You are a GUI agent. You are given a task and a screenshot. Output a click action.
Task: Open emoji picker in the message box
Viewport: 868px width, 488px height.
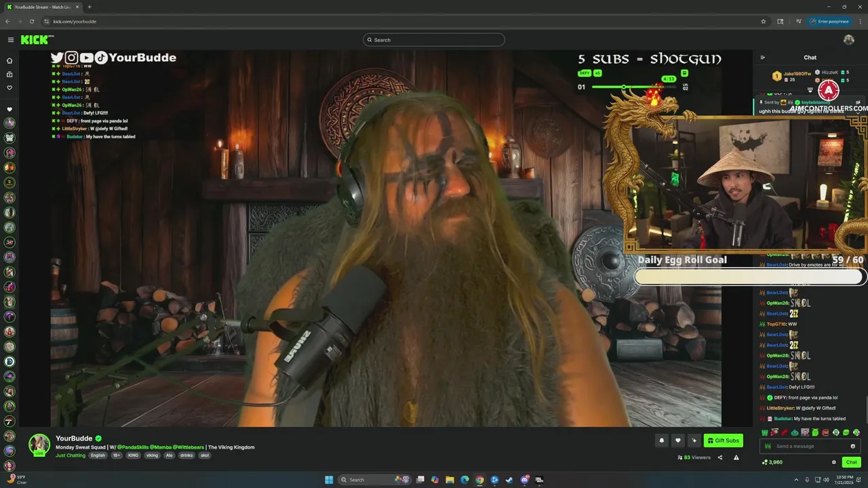point(853,446)
